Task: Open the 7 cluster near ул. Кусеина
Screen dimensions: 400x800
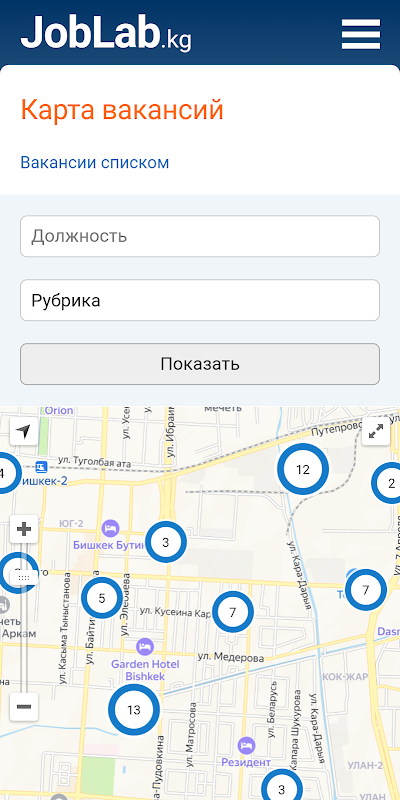Action: coord(233,612)
